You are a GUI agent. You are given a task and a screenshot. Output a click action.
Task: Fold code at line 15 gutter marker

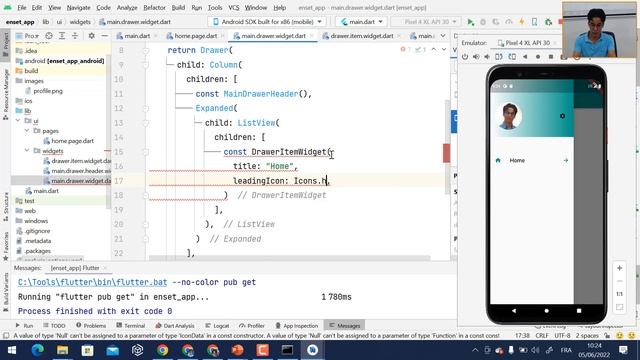coord(146,152)
